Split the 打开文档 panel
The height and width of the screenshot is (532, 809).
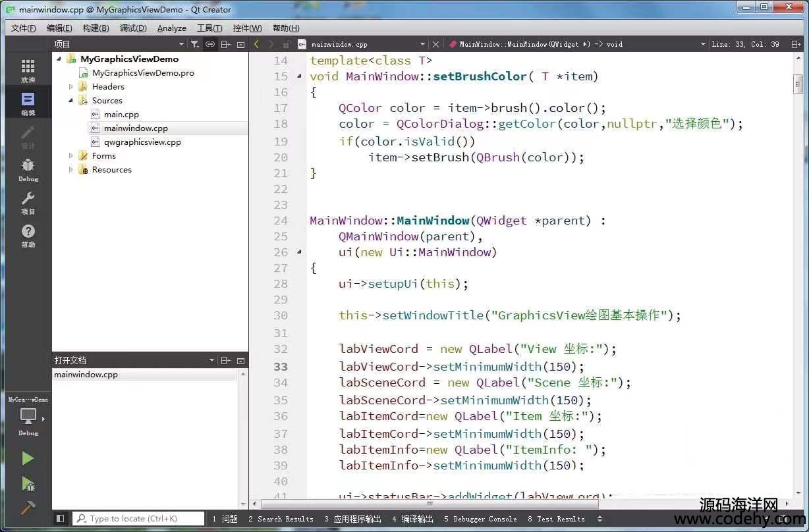[226, 360]
